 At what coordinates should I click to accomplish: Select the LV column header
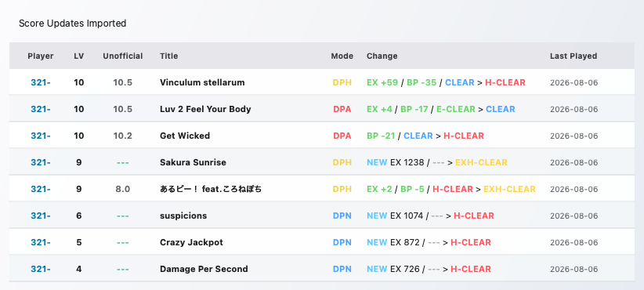coord(79,56)
